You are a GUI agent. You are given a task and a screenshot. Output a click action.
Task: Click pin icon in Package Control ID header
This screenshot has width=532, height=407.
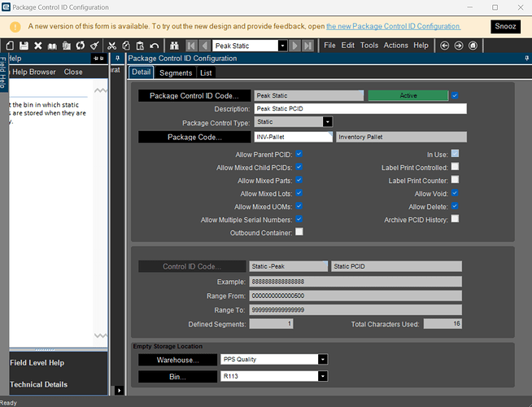[526, 59]
